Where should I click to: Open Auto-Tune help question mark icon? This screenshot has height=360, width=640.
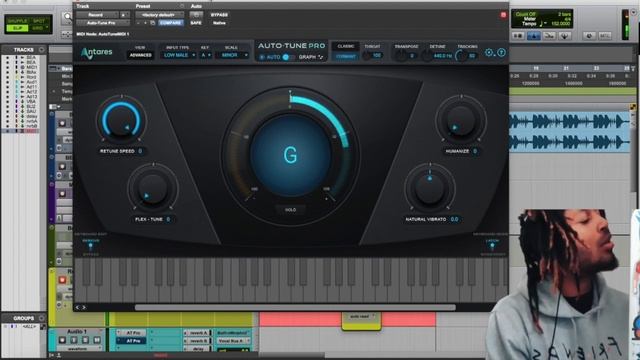501,53
